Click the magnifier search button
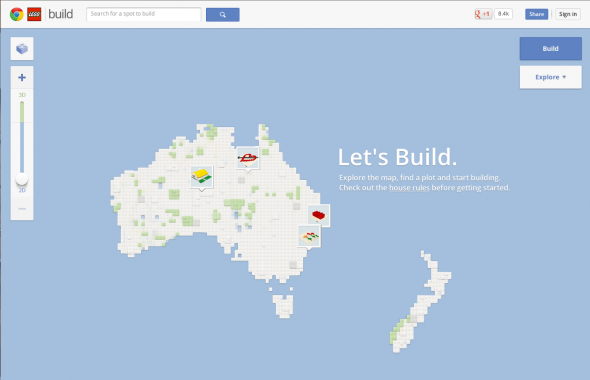 pos(222,15)
